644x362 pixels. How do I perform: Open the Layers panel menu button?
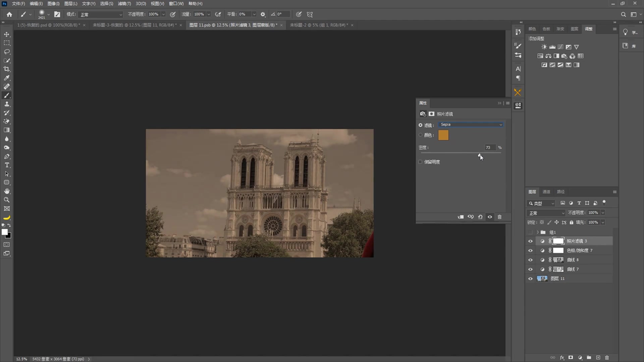614,192
